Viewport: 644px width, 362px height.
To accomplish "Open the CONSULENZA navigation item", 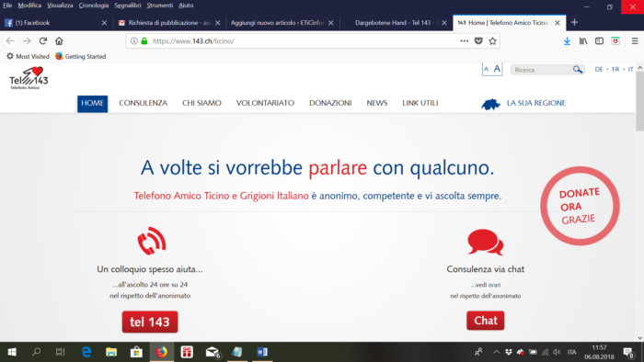I will point(143,103).
